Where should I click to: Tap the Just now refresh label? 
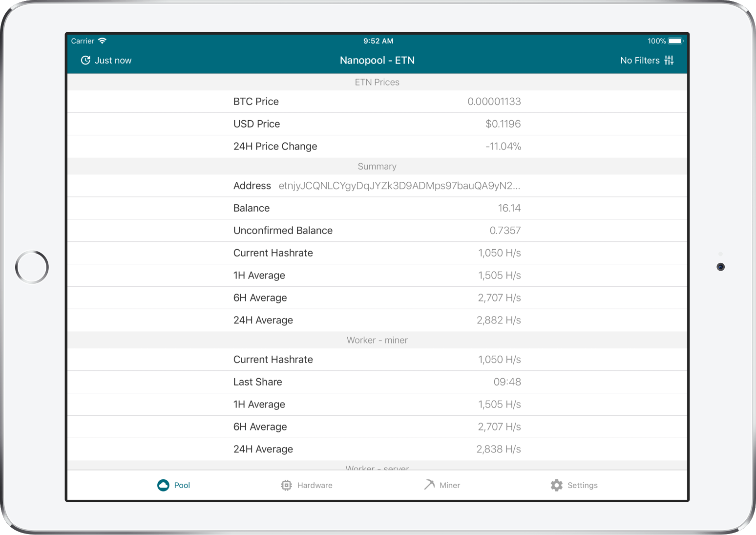point(113,60)
